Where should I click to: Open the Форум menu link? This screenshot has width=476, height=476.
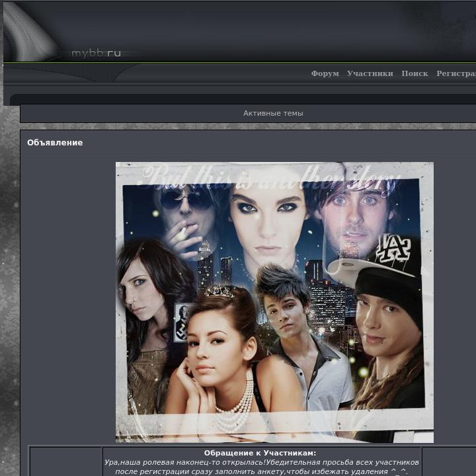325,73
